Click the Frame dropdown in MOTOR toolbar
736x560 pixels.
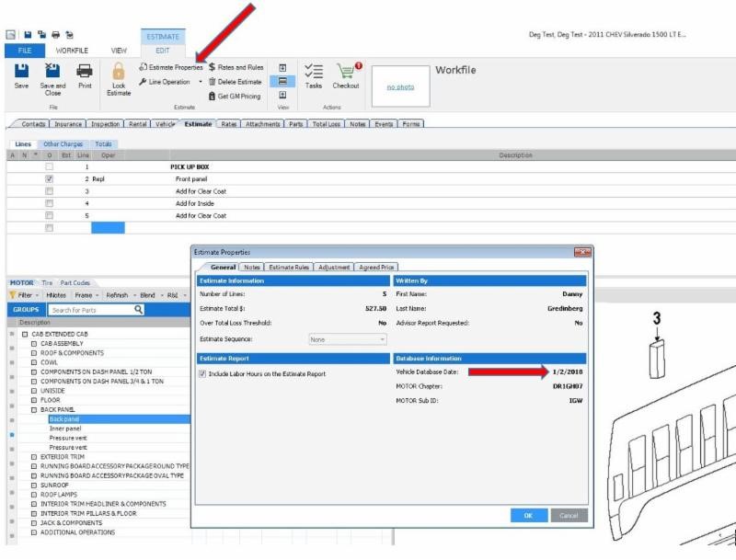[86, 295]
